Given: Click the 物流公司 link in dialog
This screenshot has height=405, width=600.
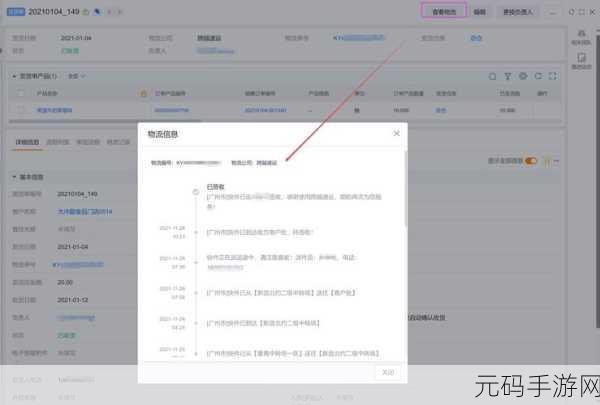Looking at the screenshot, I should point(266,163).
